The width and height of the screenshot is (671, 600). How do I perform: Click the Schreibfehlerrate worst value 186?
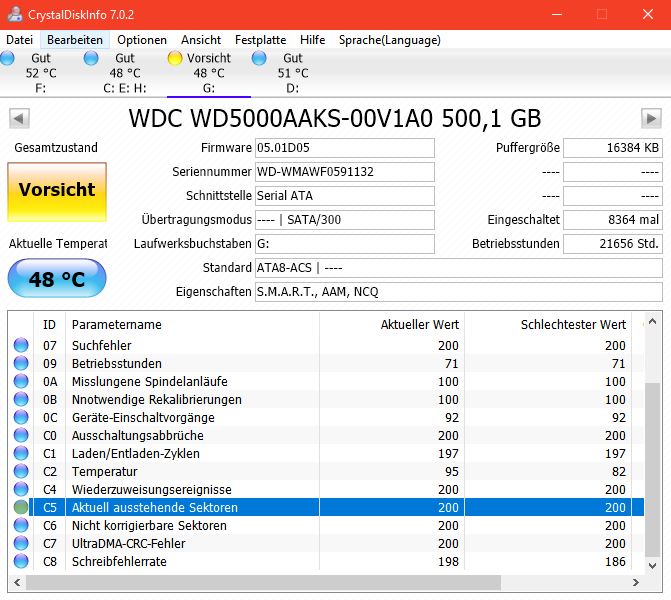pos(615,561)
